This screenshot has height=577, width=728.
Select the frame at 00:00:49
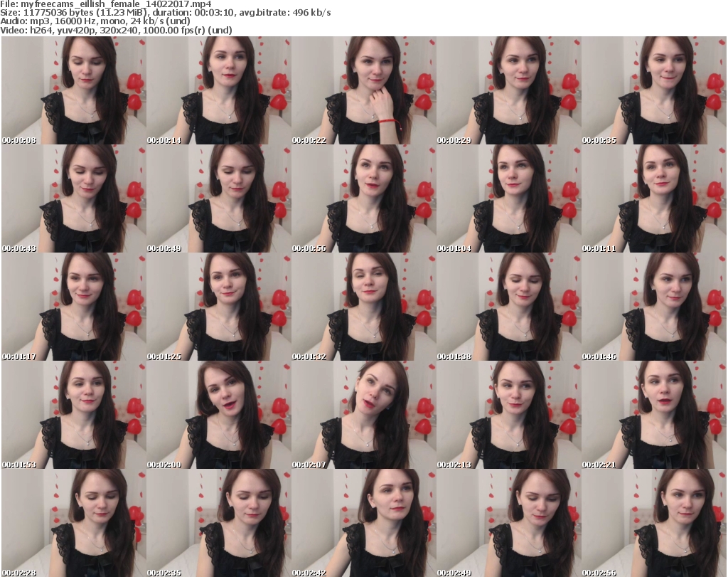(219, 198)
